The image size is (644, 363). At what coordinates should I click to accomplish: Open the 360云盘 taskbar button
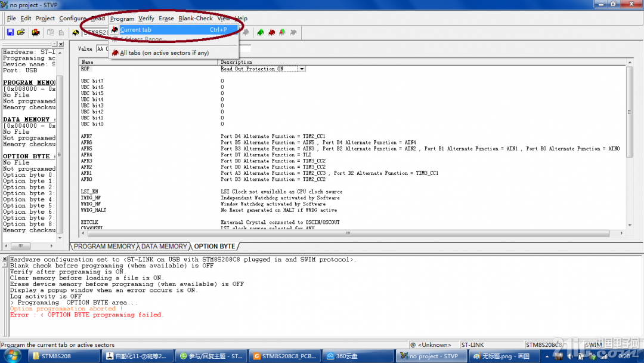[357, 356]
